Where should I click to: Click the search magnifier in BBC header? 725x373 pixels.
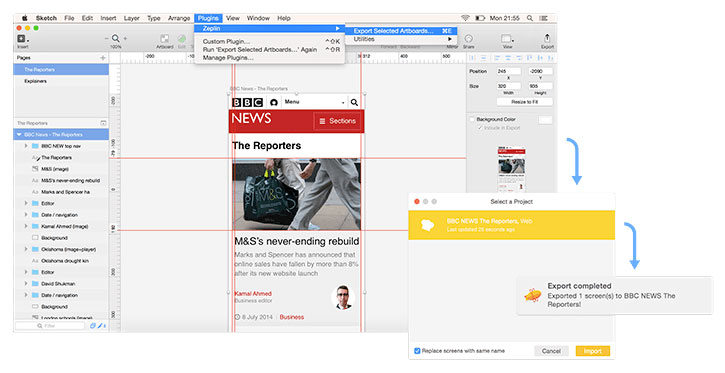point(354,102)
